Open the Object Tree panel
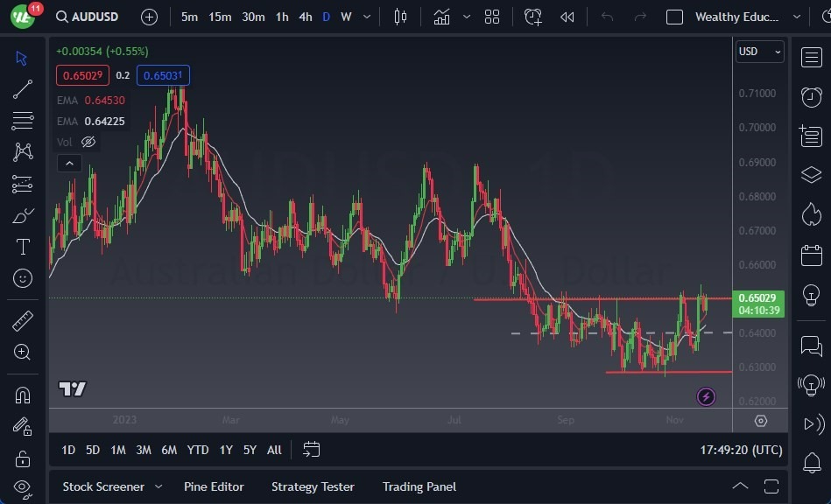The width and height of the screenshot is (831, 504). [810, 174]
